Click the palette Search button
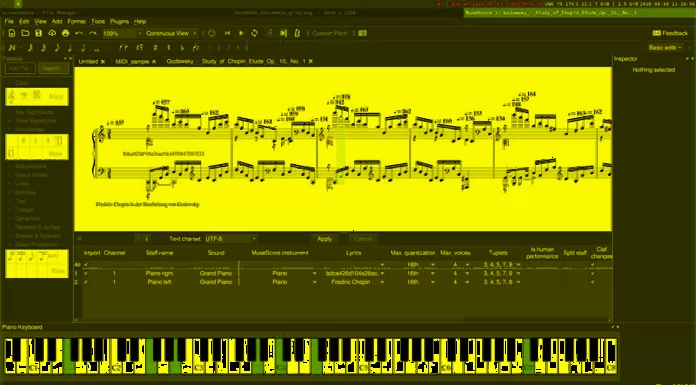The height and width of the screenshot is (385, 696). point(52,68)
